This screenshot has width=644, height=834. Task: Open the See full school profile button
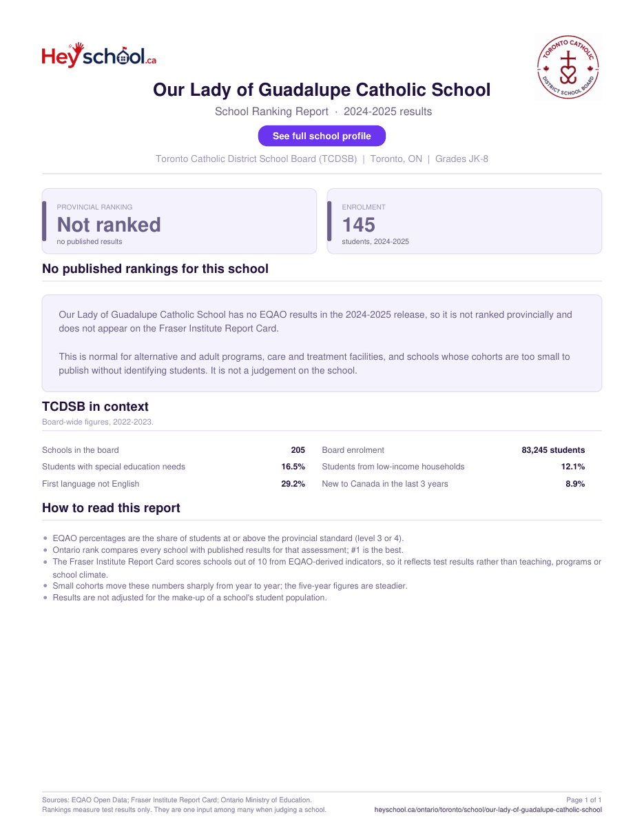click(322, 136)
